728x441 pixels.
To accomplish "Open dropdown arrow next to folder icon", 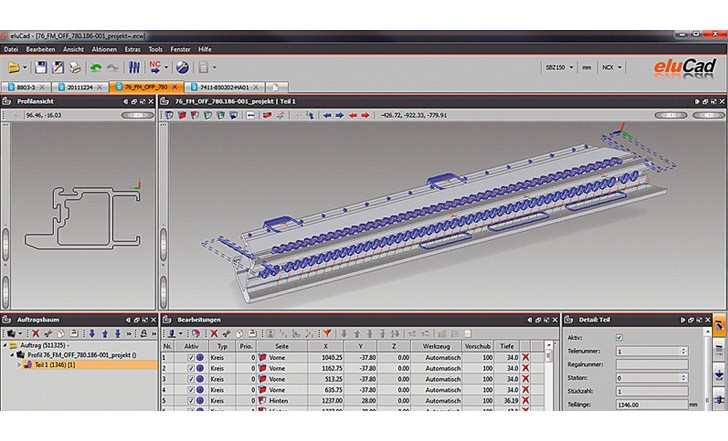I will tap(25, 67).
